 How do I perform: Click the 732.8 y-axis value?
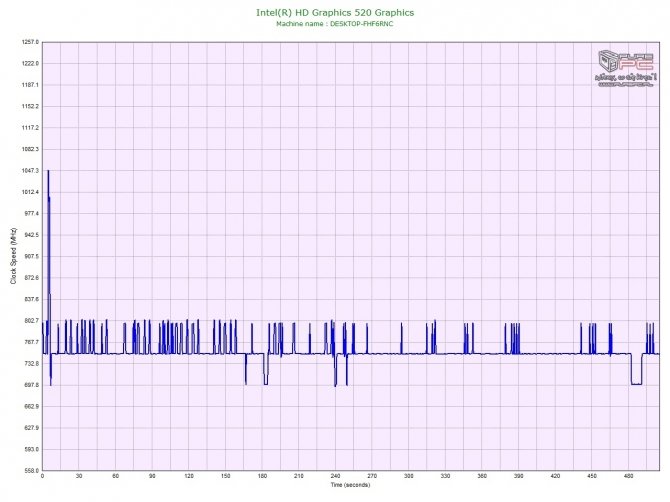(32, 364)
